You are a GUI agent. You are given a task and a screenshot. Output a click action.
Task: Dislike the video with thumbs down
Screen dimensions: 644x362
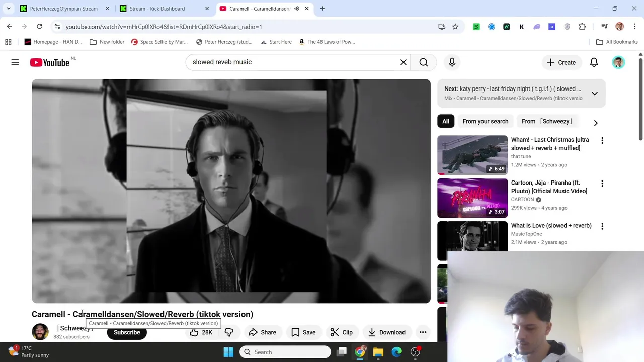click(229, 332)
